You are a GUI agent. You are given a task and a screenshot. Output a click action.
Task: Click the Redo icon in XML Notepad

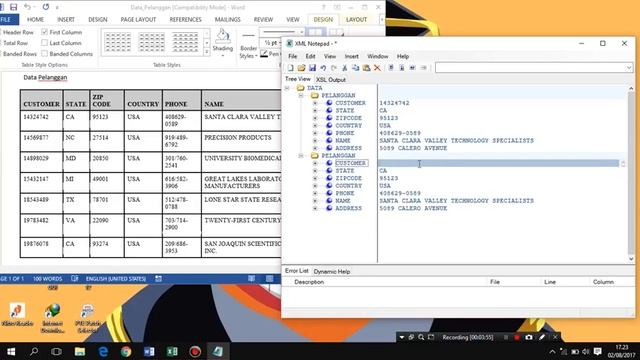334,68
